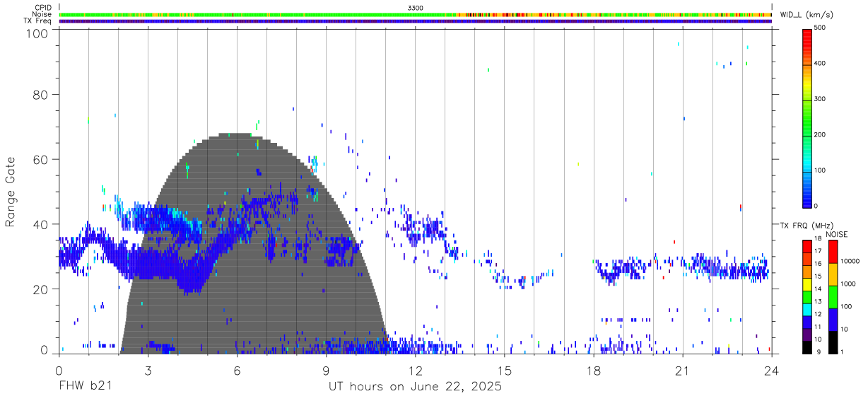Click the yellow swatch of the NOISE legend

click(832, 274)
